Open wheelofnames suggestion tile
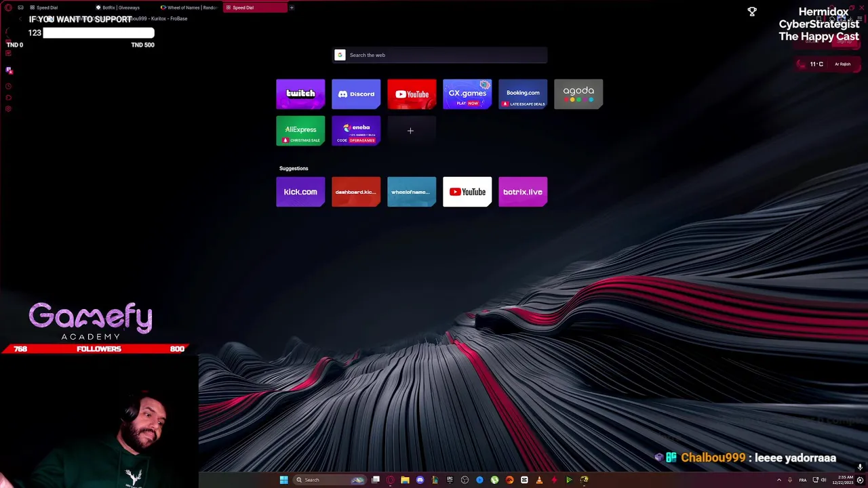This screenshot has width=868, height=488. (412, 192)
